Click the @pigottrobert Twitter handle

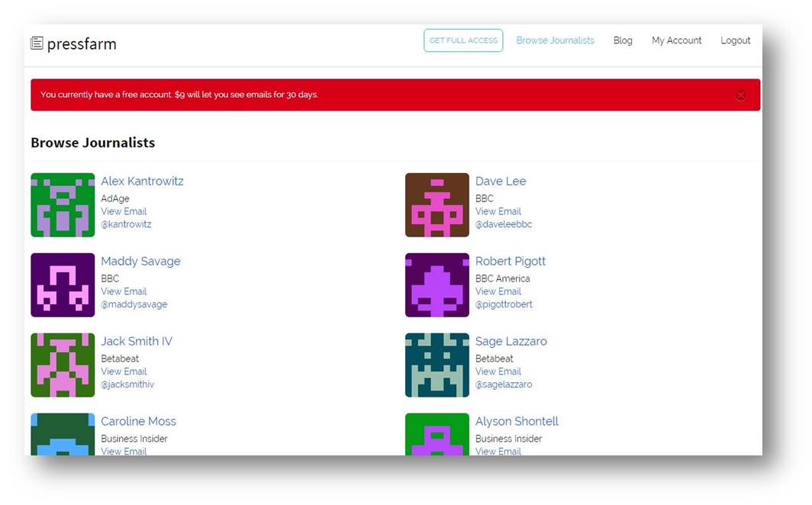pos(504,304)
